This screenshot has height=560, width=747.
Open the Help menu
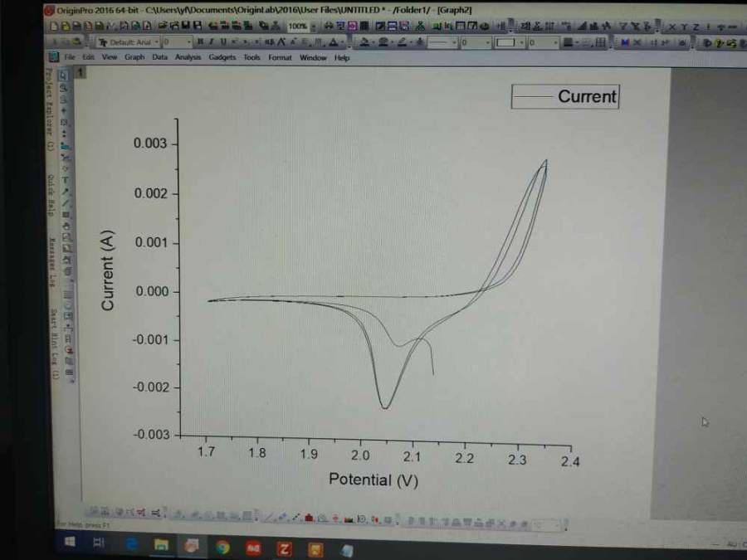(342, 58)
